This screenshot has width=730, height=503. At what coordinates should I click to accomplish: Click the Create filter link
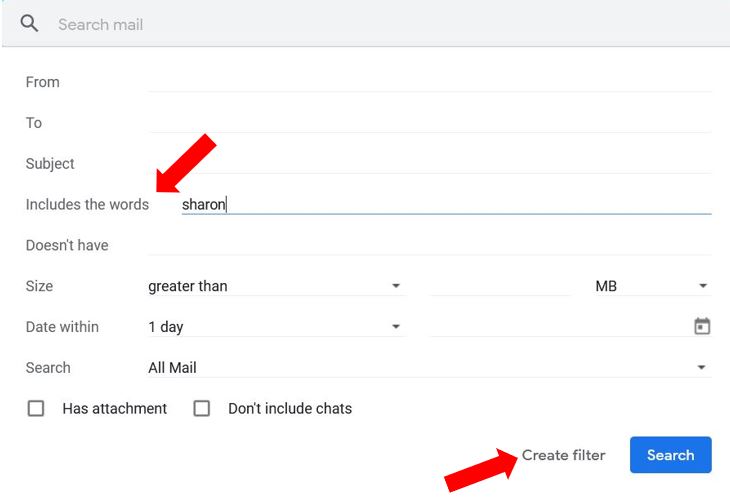tap(563, 455)
